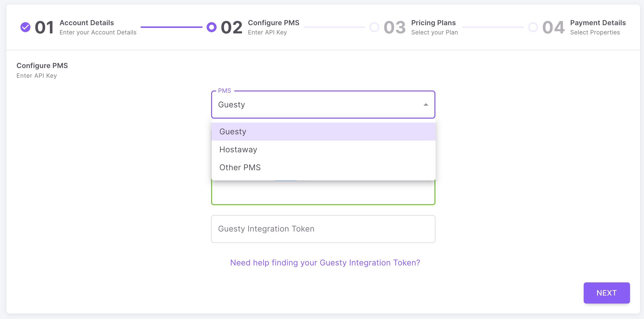Pick Other PMS in the dropdown list
Image resolution: width=644 pixels, height=319 pixels.
point(323,167)
